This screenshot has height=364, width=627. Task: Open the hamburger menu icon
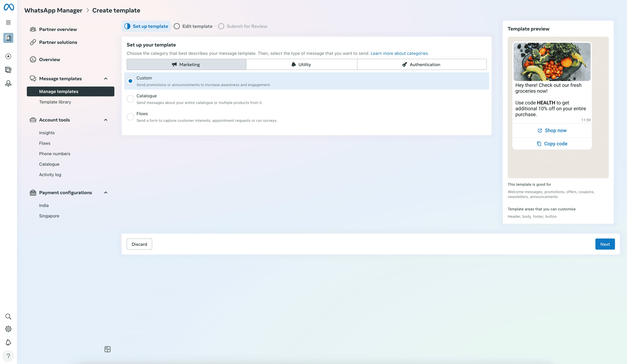point(8,23)
